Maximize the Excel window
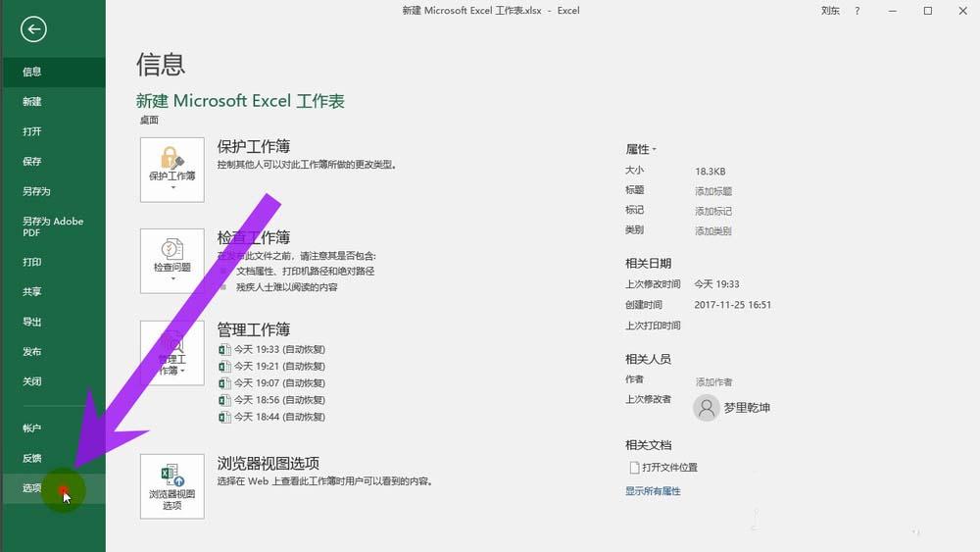980x552 pixels. (x=928, y=11)
